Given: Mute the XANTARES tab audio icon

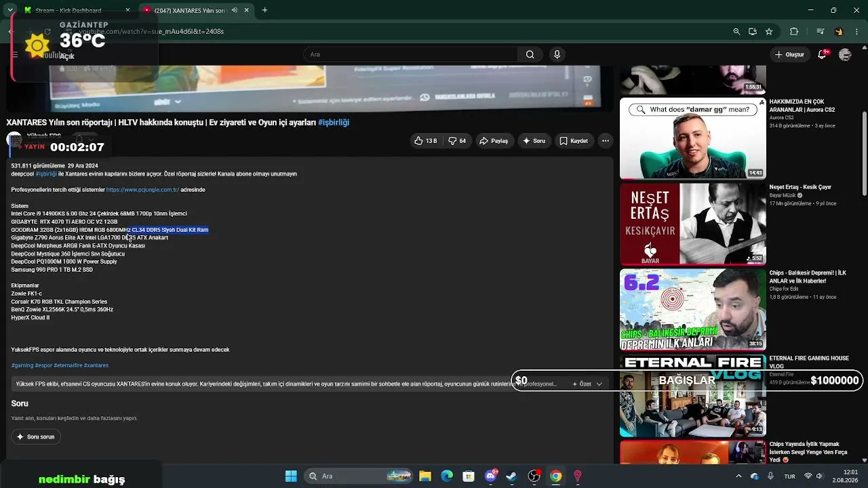Looking at the screenshot, I should tap(234, 10).
